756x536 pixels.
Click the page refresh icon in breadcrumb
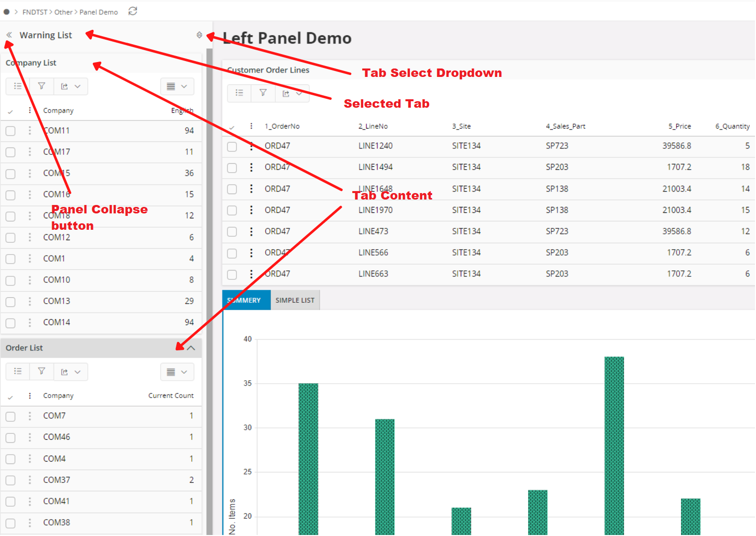point(133,11)
